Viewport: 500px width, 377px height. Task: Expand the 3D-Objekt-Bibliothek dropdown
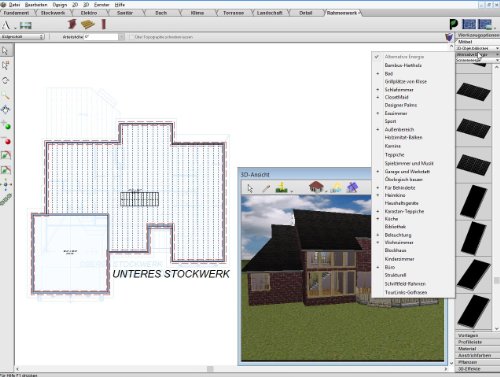click(477, 48)
